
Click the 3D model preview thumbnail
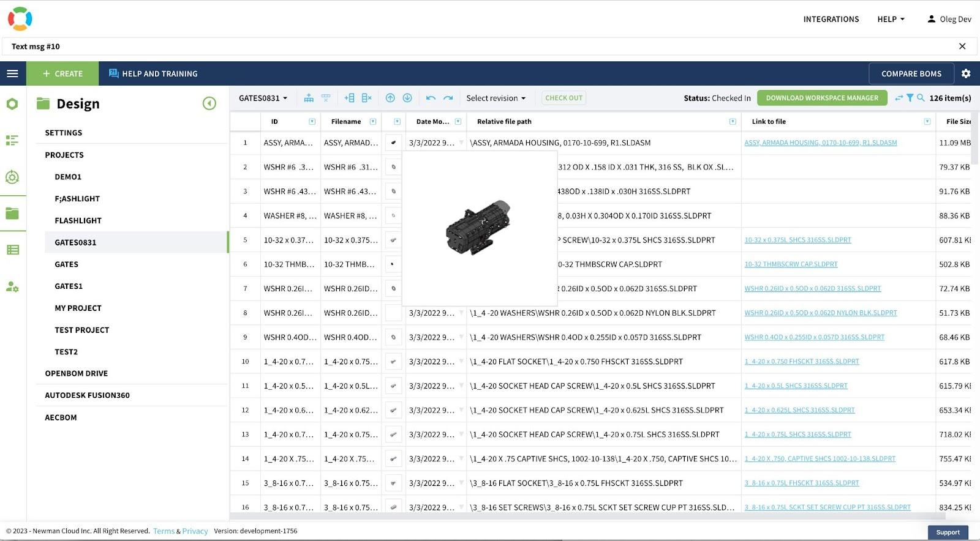pyautogui.click(x=478, y=227)
